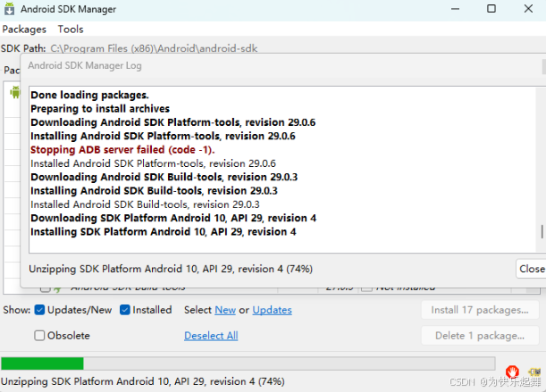This screenshot has width=546, height=392.
Task: Select 'Downloading Android SDK Platform-tools, revision 29.0.6' line
Action: [x=172, y=122]
